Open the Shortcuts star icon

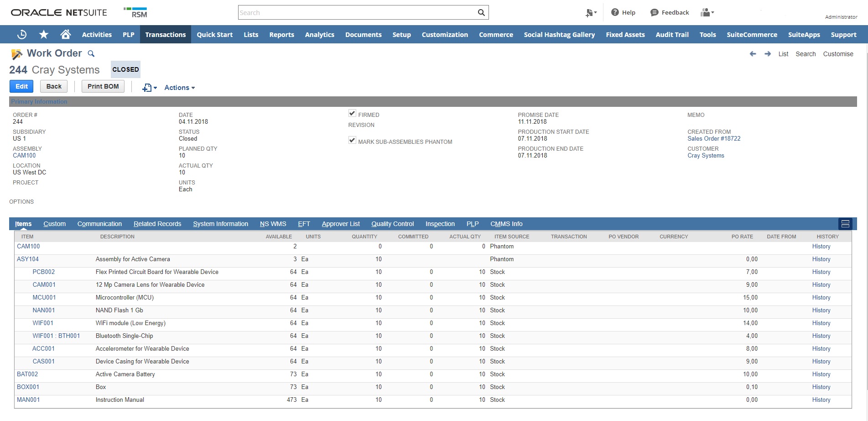coord(44,35)
